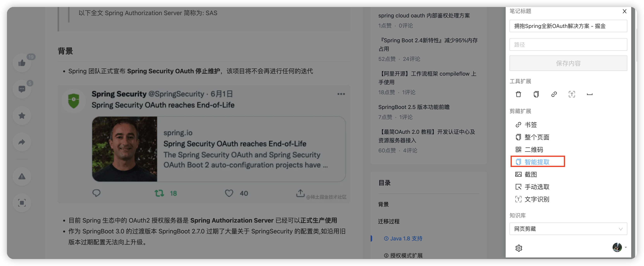Select the insert-link icon under 工具扩展
Screen dimensions: 644x266
point(554,94)
